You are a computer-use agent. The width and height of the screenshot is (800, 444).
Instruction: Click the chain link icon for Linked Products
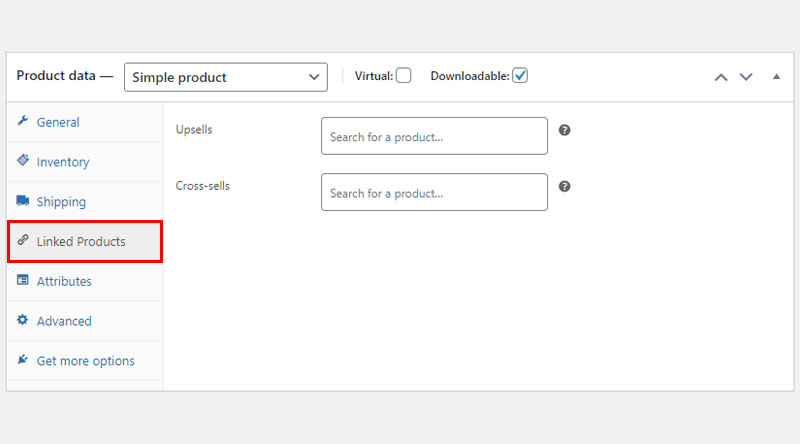click(x=23, y=240)
